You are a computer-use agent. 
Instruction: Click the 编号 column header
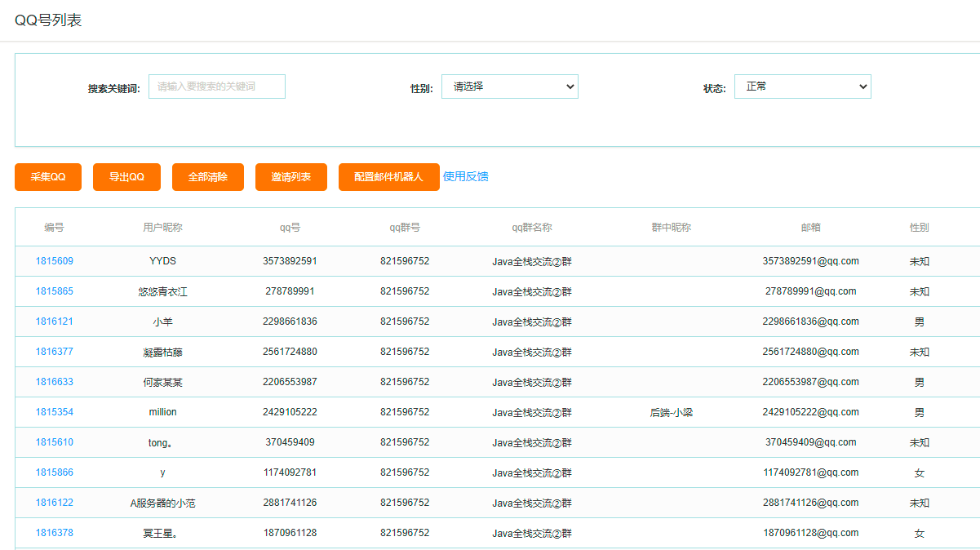54,228
